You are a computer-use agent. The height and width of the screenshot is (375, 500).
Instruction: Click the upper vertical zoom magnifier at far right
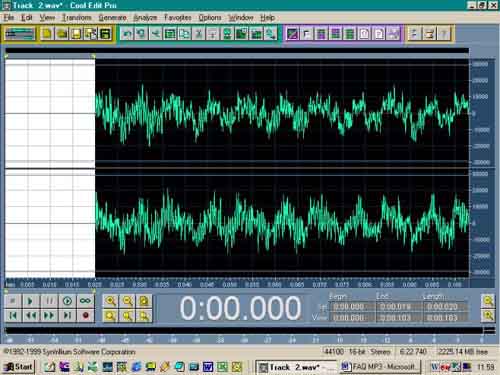pyautogui.click(x=488, y=301)
